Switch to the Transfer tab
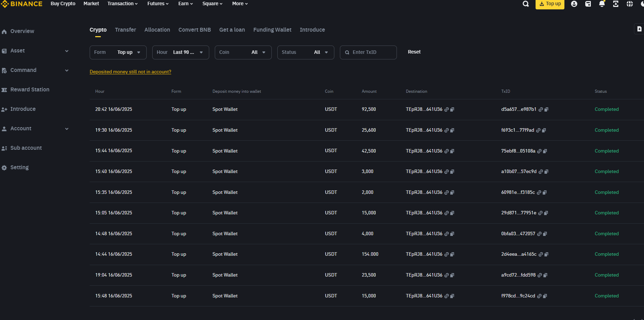This screenshot has width=644, height=320. (125, 30)
